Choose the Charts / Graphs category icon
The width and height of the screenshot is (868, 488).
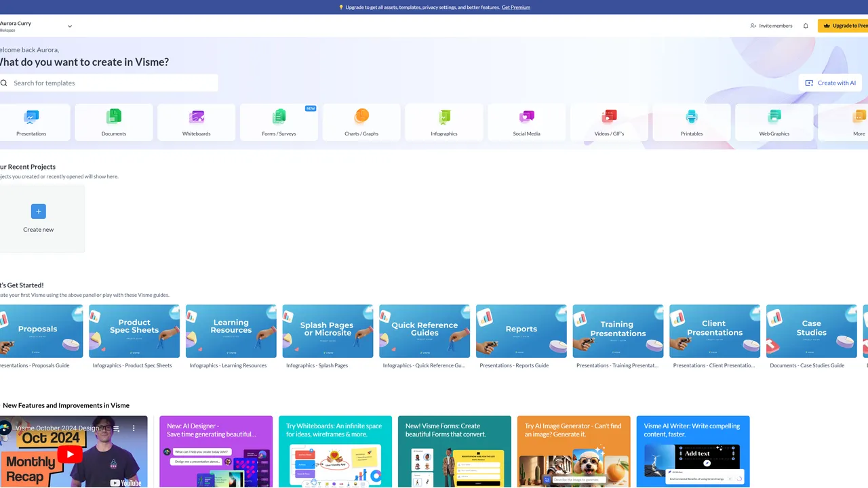pyautogui.click(x=361, y=117)
